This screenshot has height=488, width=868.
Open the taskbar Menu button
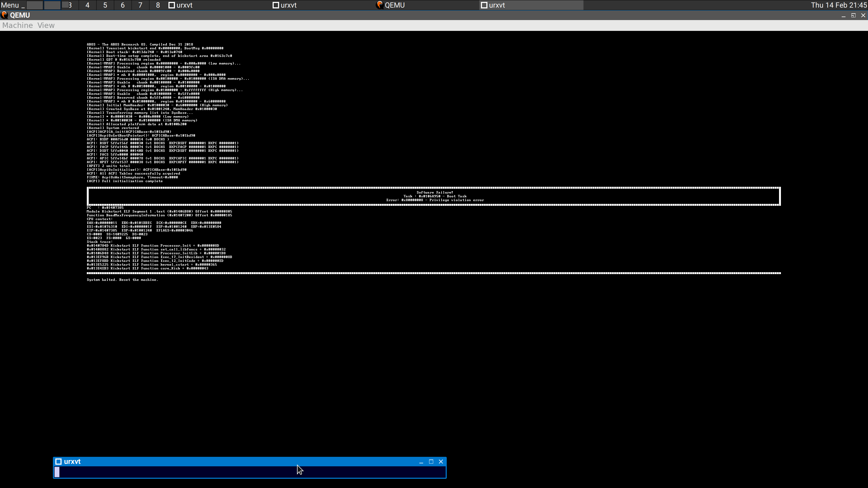[10, 5]
